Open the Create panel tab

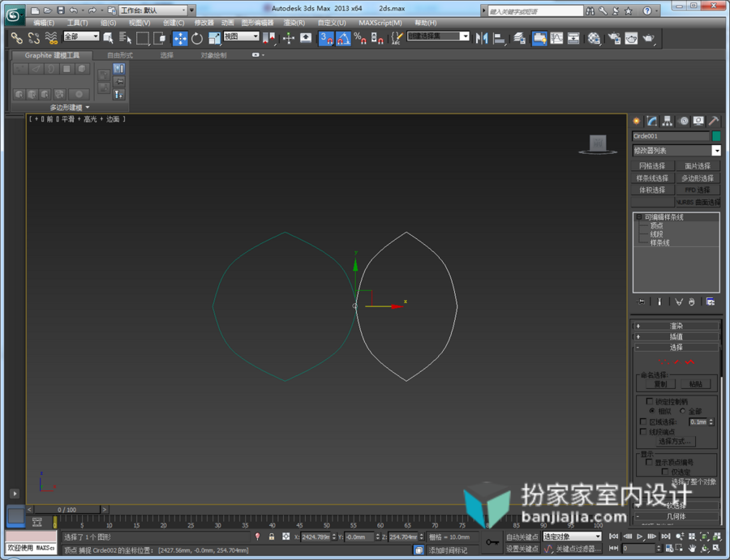point(637,122)
